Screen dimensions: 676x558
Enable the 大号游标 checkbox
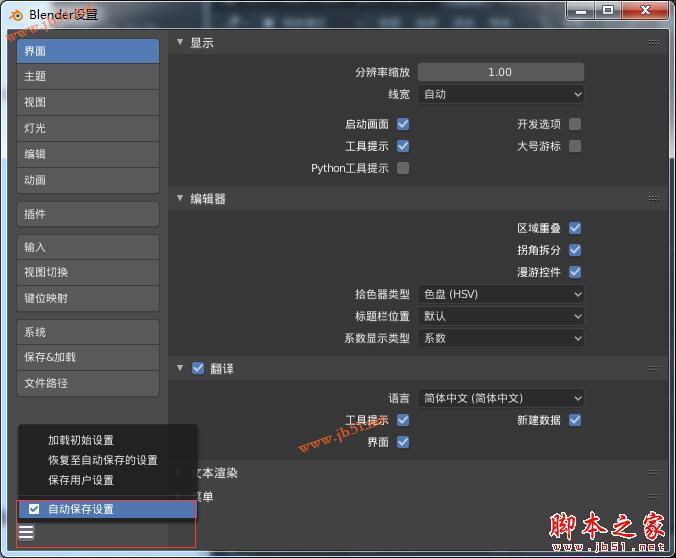point(575,146)
